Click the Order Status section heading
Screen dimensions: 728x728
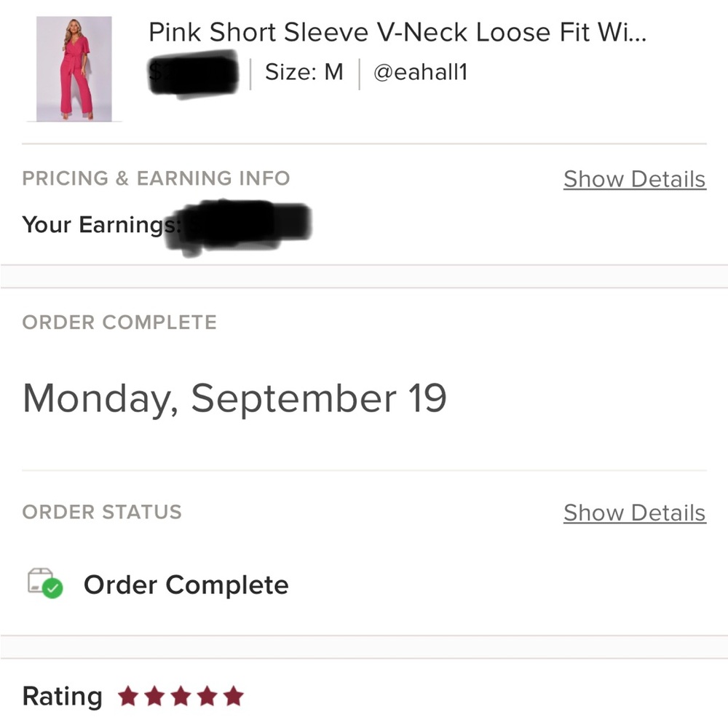pyautogui.click(x=102, y=512)
